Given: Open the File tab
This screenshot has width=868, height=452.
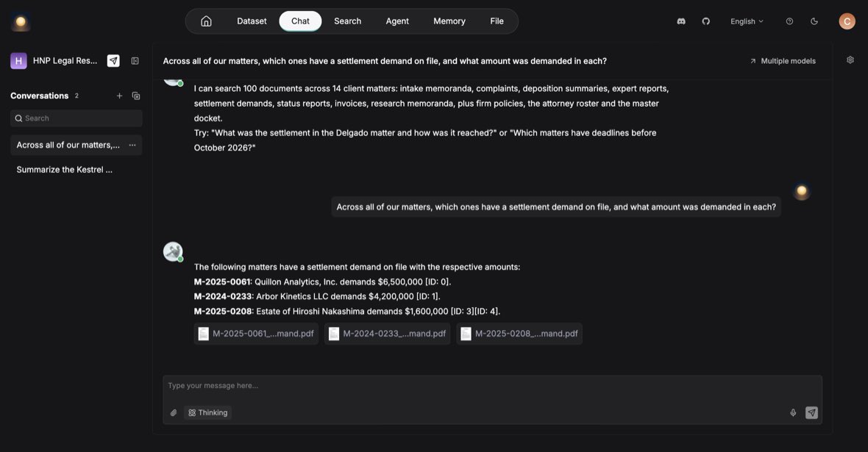Looking at the screenshot, I should click(497, 21).
